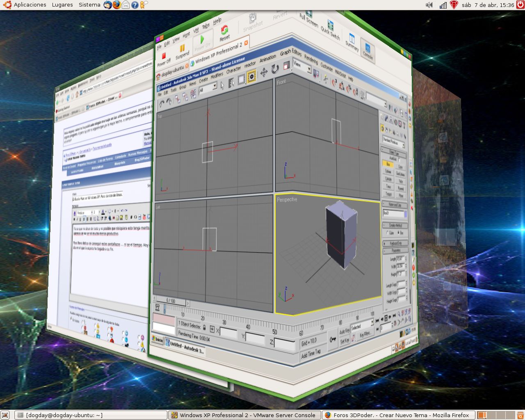Click the selection lock padlock icon
The height and width of the screenshot is (420, 525).
204,327
